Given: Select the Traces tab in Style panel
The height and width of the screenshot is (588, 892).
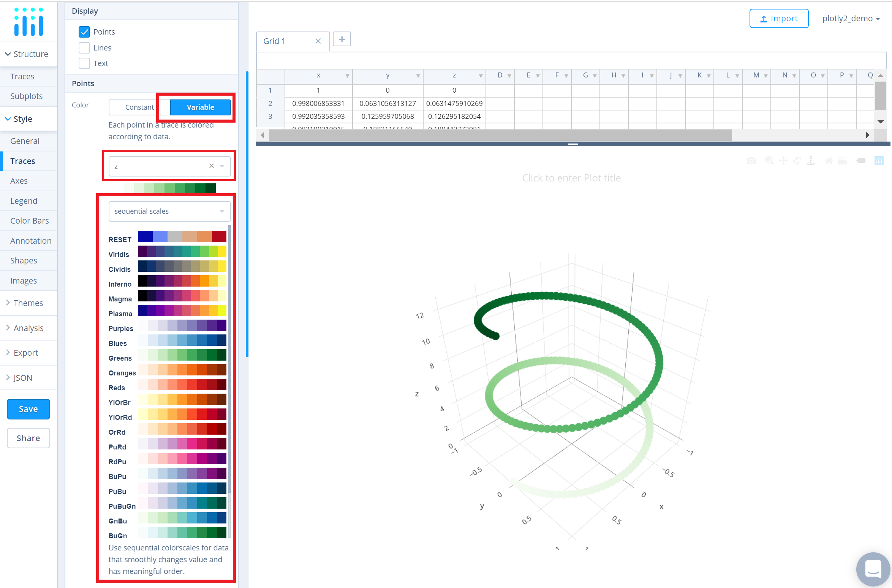Looking at the screenshot, I should point(23,160).
